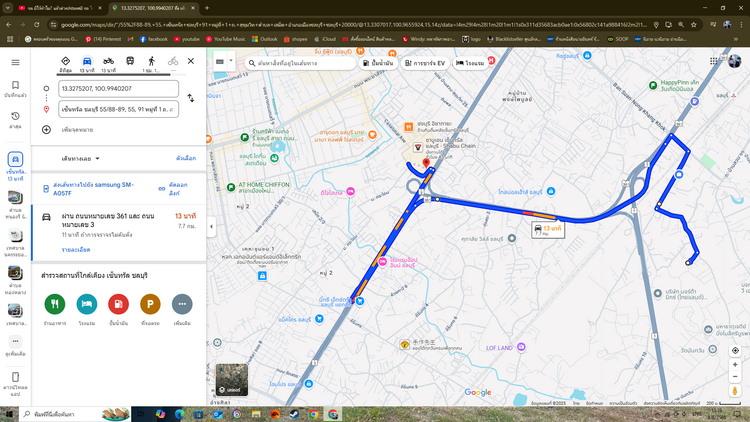750x422 pixels.
Task: Select the Street View pegman icon
Action: 735,391
